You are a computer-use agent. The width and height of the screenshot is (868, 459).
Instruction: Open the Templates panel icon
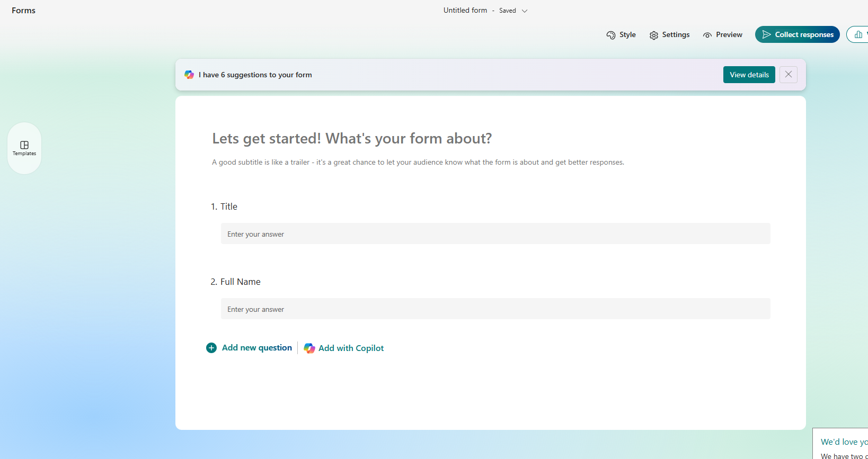click(24, 145)
